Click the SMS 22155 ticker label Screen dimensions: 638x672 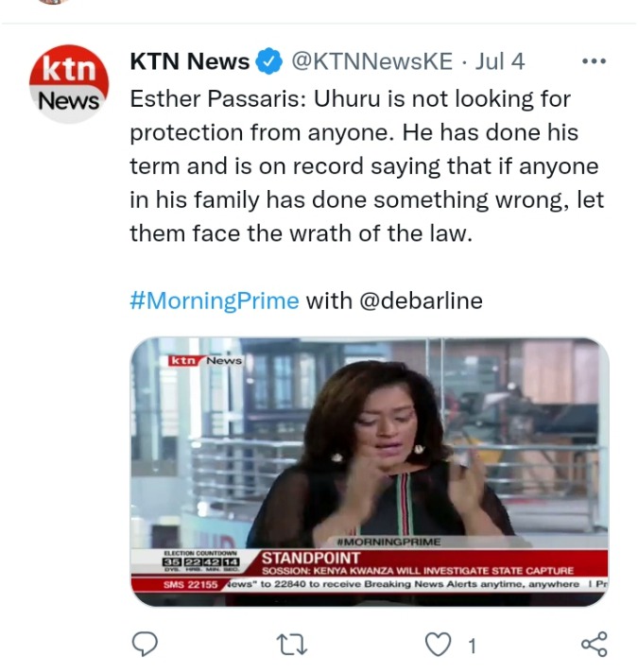[x=190, y=584]
